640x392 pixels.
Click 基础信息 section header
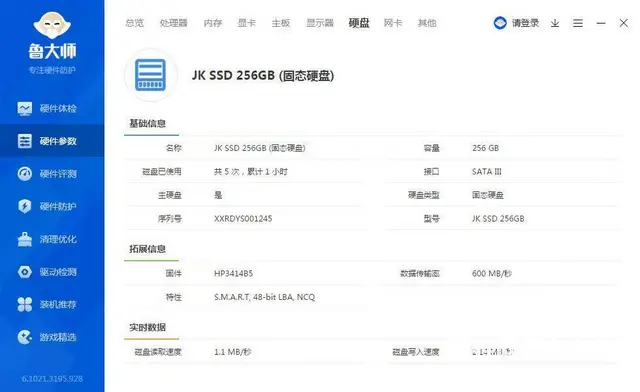click(147, 123)
